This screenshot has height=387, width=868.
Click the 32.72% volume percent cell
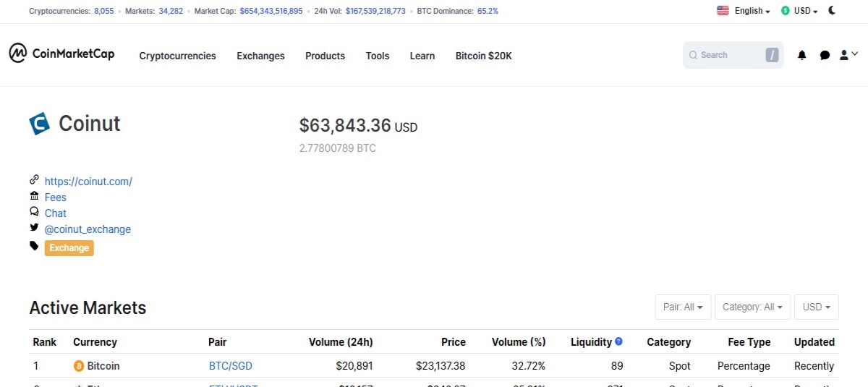coord(527,366)
